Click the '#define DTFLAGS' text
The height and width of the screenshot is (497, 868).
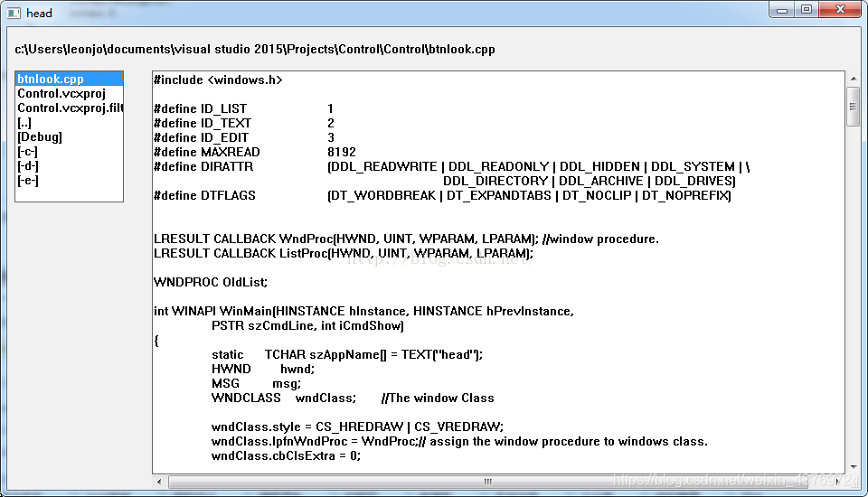tap(204, 195)
